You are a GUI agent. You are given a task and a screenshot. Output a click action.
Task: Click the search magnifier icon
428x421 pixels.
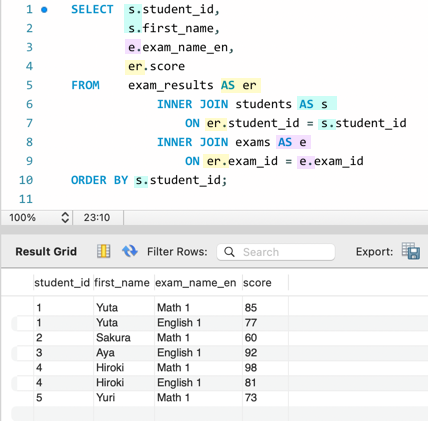(229, 252)
